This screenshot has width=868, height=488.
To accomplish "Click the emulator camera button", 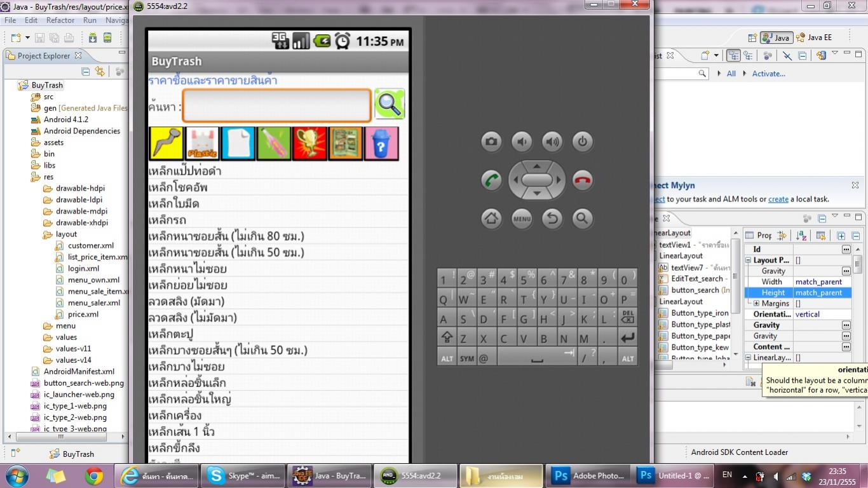I will 491,142.
